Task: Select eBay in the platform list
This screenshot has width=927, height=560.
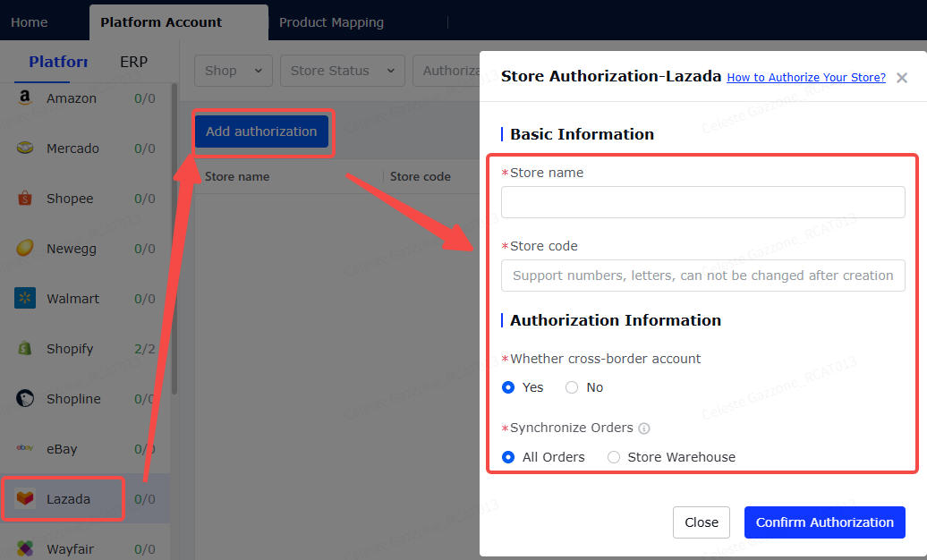Action: (x=85, y=449)
